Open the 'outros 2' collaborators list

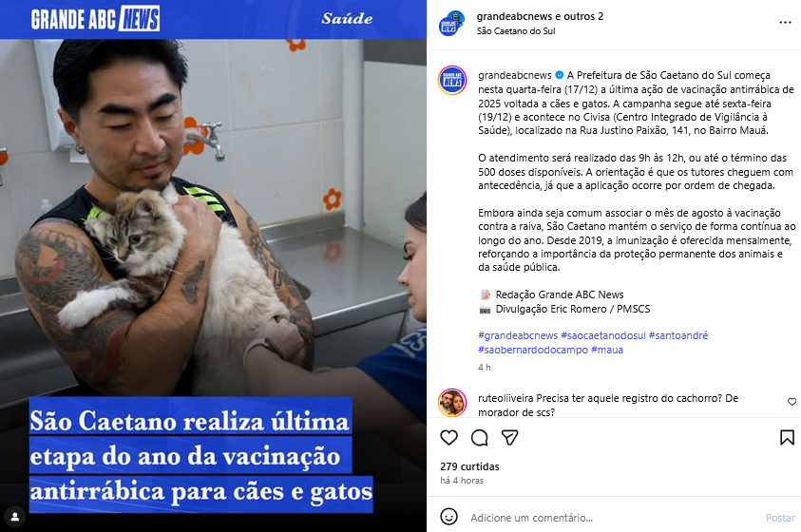pos(582,16)
